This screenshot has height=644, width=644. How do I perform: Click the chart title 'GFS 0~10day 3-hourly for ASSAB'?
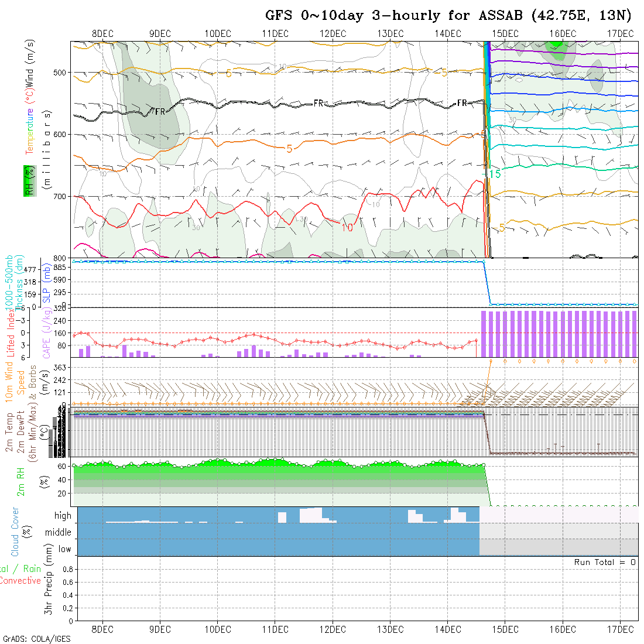point(394,15)
